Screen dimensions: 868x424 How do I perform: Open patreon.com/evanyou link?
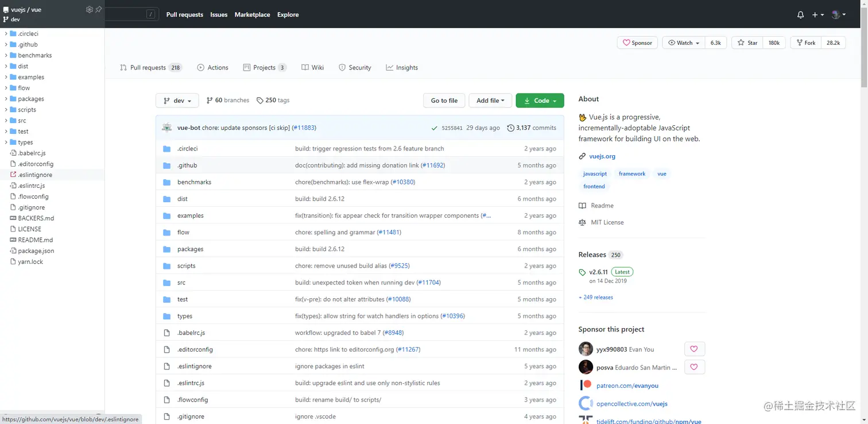tap(627, 386)
